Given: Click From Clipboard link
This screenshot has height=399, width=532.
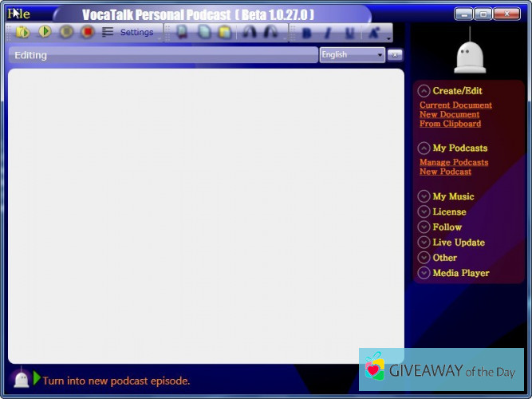Looking at the screenshot, I should tap(450, 124).
